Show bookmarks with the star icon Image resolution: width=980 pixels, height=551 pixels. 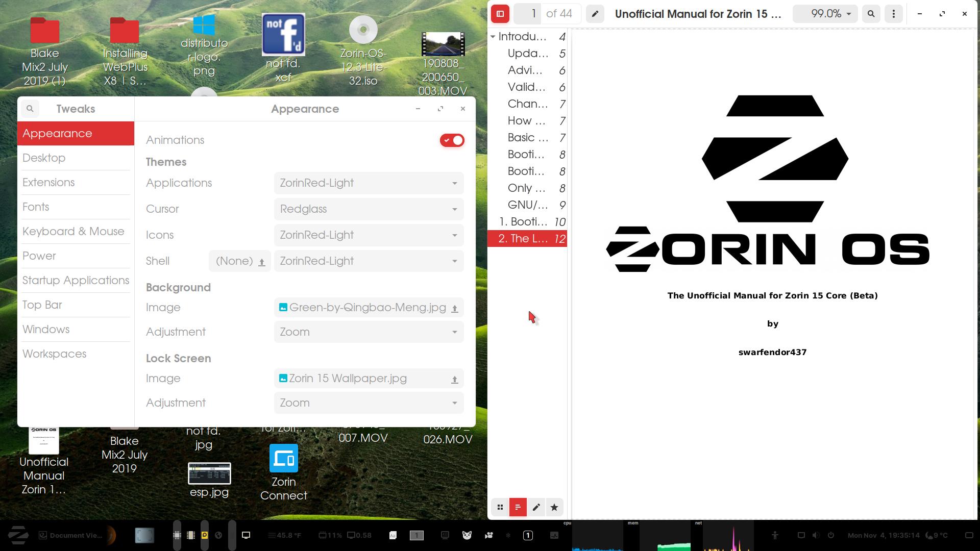click(x=554, y=507)
